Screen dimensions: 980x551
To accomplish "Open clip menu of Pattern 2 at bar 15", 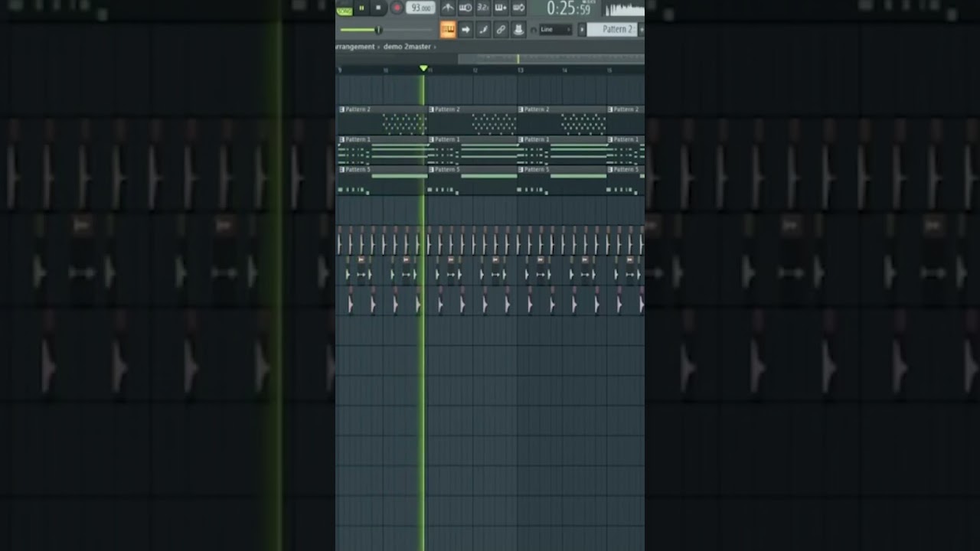I will click(x=610, y=109).
